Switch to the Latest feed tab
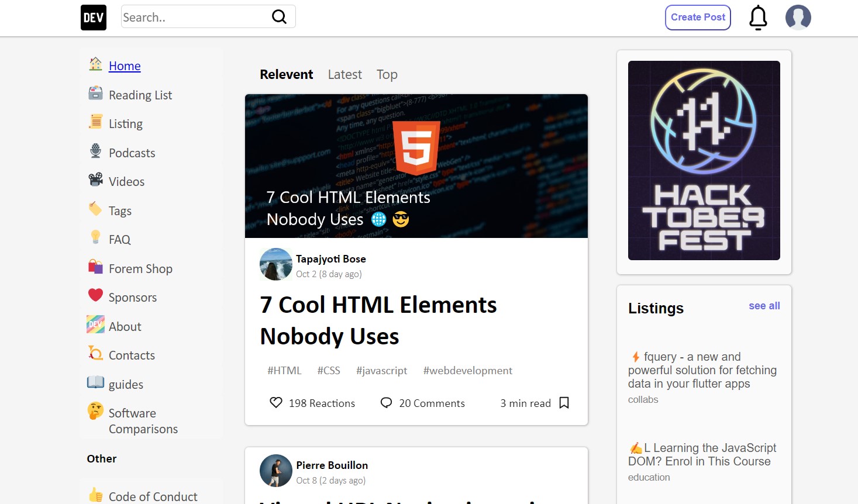The image size is (858, 504). tap(344, 74)
